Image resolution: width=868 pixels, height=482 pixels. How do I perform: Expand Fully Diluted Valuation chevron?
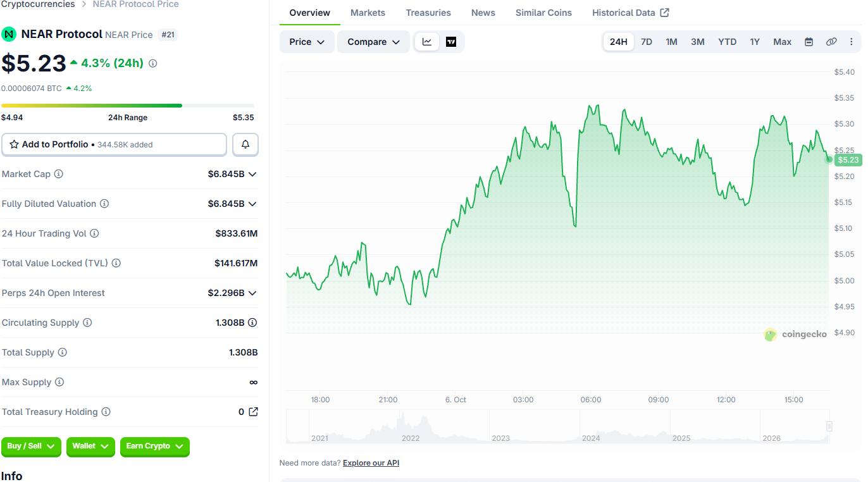point(252,204)
